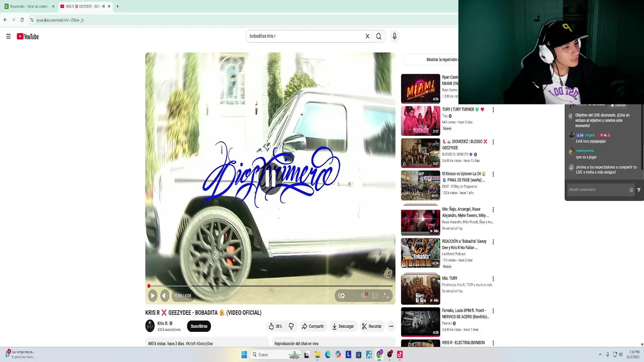644x362 pixels.
Task: Dislike the video with thumbs-down
Action: pyautogui.click(x=291, y=326)
